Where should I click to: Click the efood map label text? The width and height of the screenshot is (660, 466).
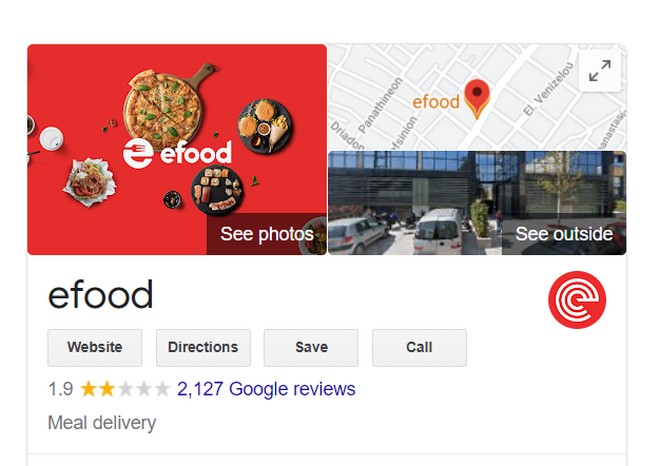point(436,102)
